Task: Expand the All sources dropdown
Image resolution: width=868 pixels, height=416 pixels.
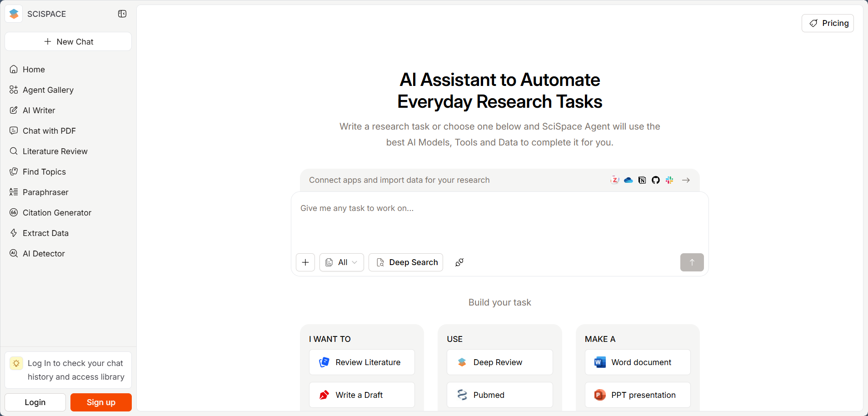Action: click(x=342, y=262)
